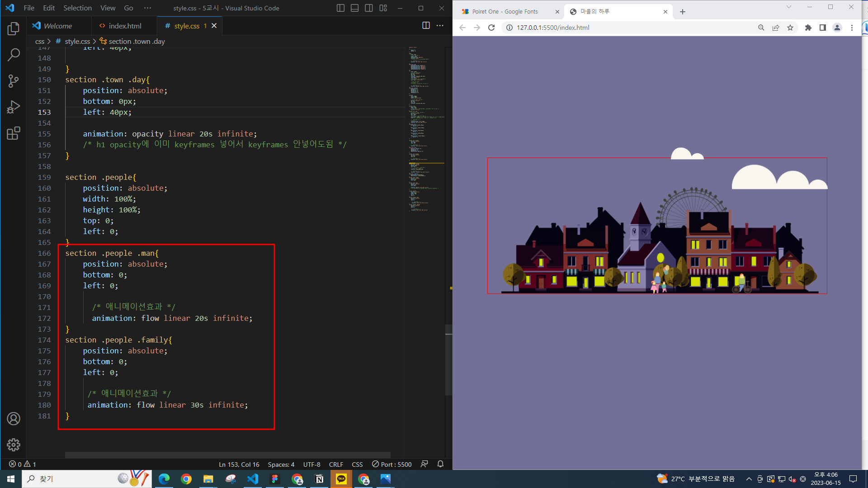Screen dimensions: 868x488
Task: Reload the browser page
Action: pyautogui.click(x=491, y=28)
